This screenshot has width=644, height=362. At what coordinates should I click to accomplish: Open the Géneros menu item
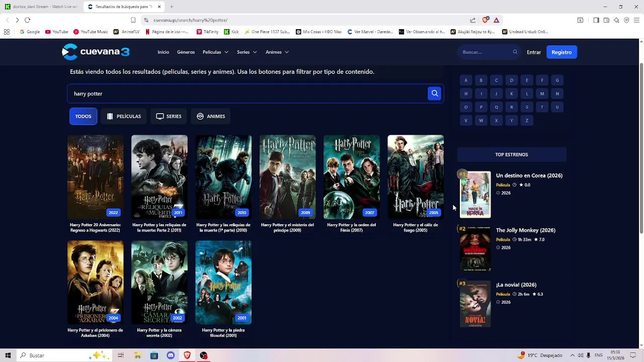coord(186,52)
